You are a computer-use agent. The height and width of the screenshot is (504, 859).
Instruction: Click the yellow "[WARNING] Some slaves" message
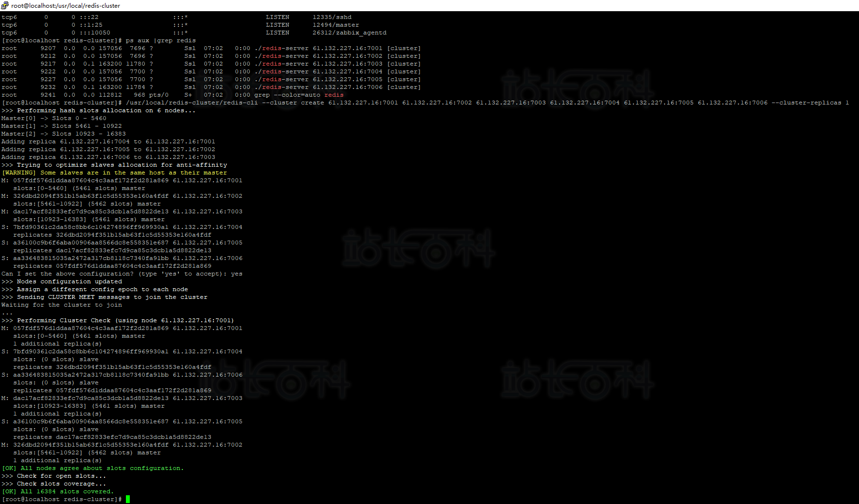click(x=114, y=173)
